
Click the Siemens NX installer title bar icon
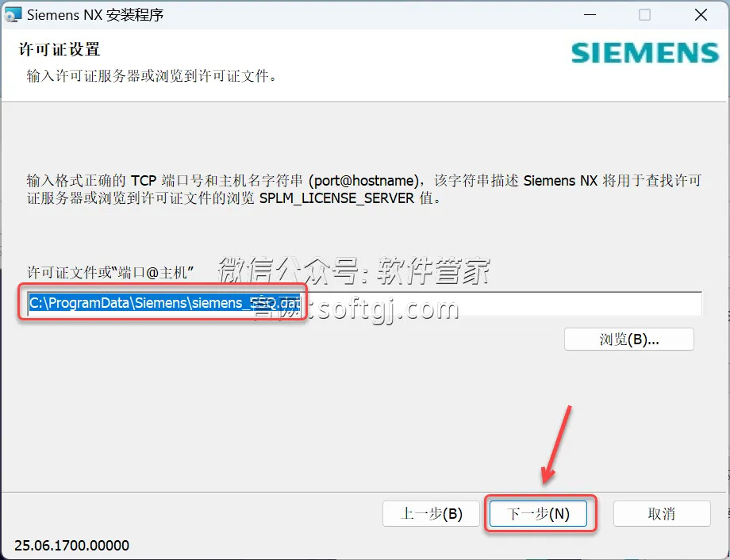click(12, 14)
